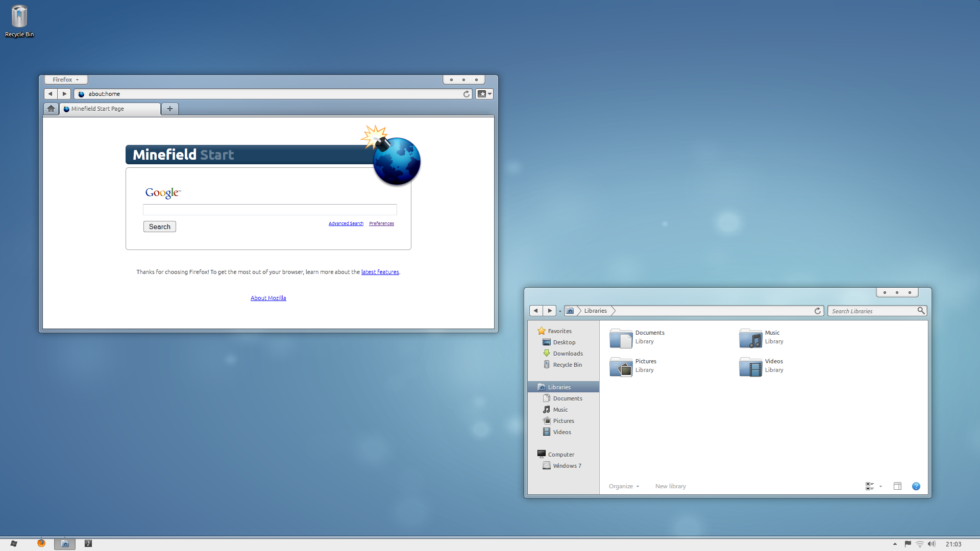The image size is (980, 551).
Task: Follow the latest features link
Action: pyautogui.click(x=380, y=272)
